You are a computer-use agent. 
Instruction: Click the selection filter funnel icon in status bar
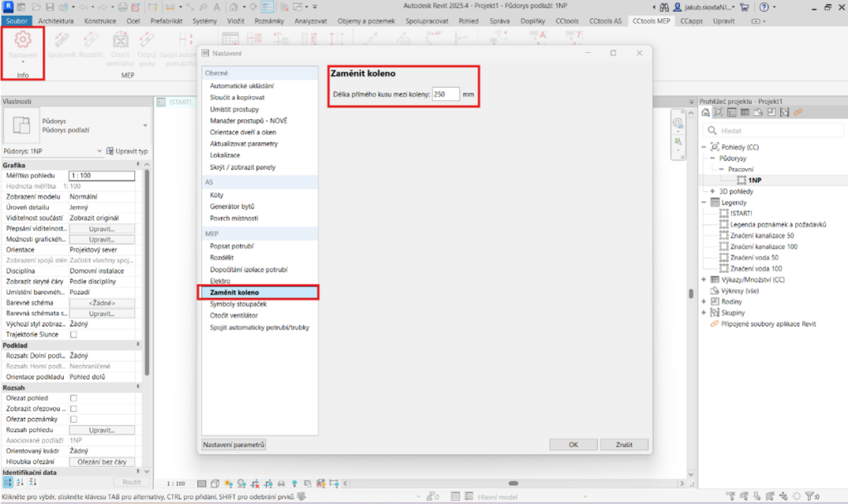[x=812, y=496]
